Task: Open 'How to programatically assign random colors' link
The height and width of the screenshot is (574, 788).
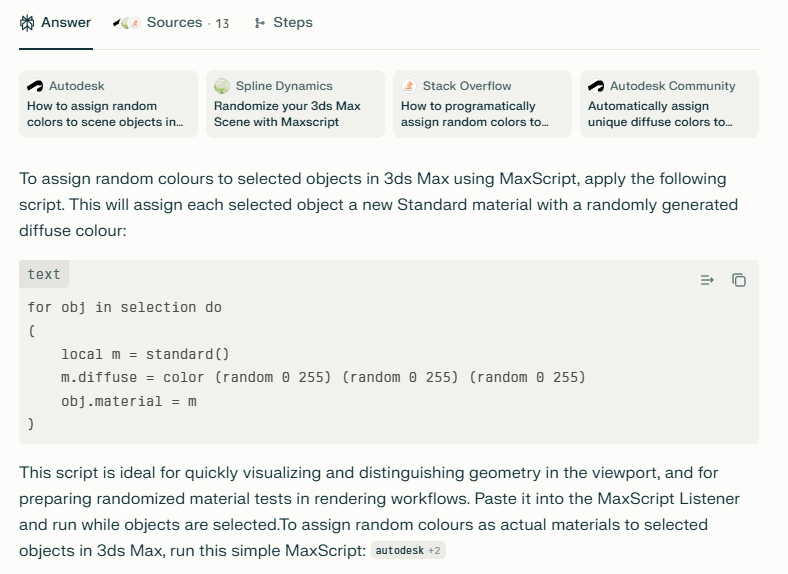Action: pyautogui.click(x=482, y=114)
